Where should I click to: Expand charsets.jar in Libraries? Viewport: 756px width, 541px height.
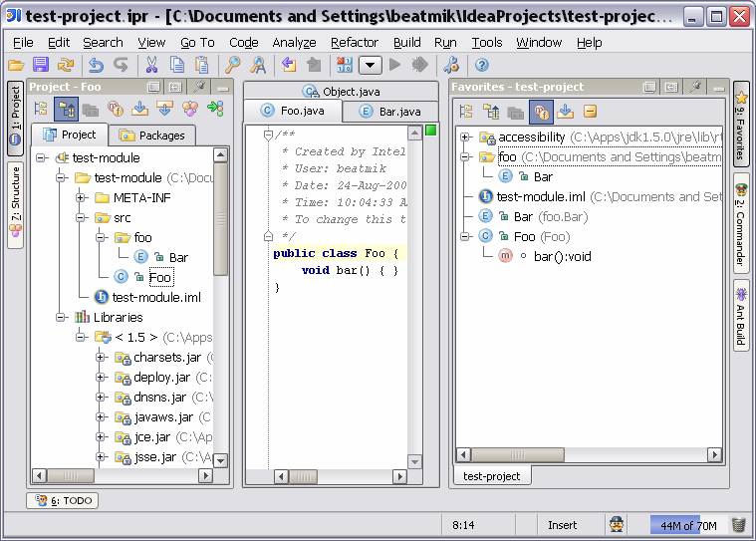[101, 358]
